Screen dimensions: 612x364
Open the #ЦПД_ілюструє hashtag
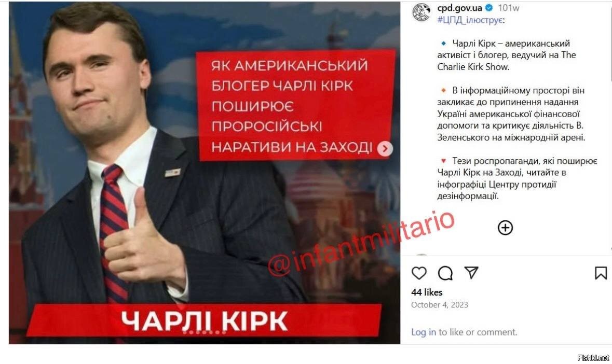pos(470,20)
